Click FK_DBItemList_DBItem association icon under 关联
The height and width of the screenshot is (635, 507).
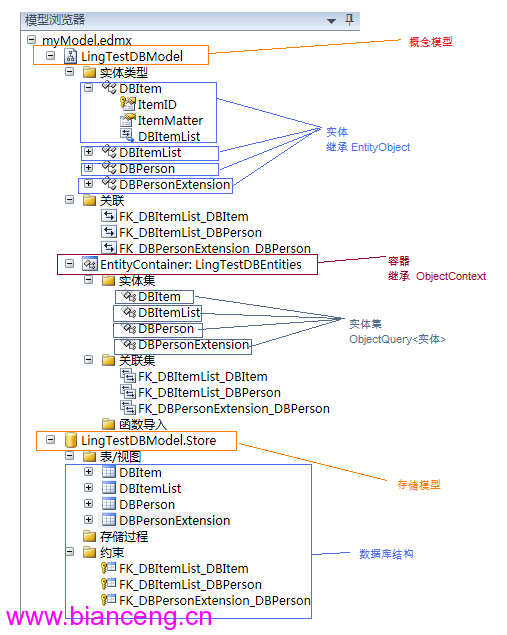click(x=109, y=216)
